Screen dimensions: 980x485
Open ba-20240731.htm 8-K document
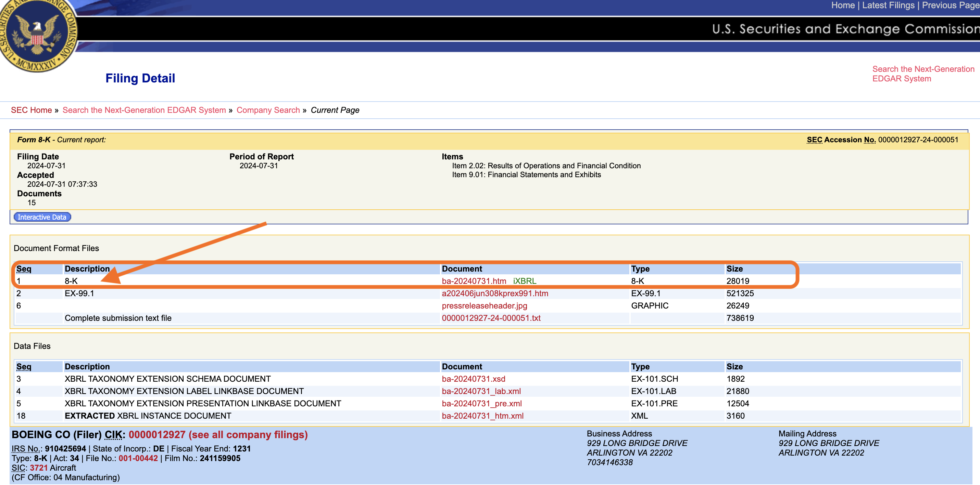pos(474,281)
